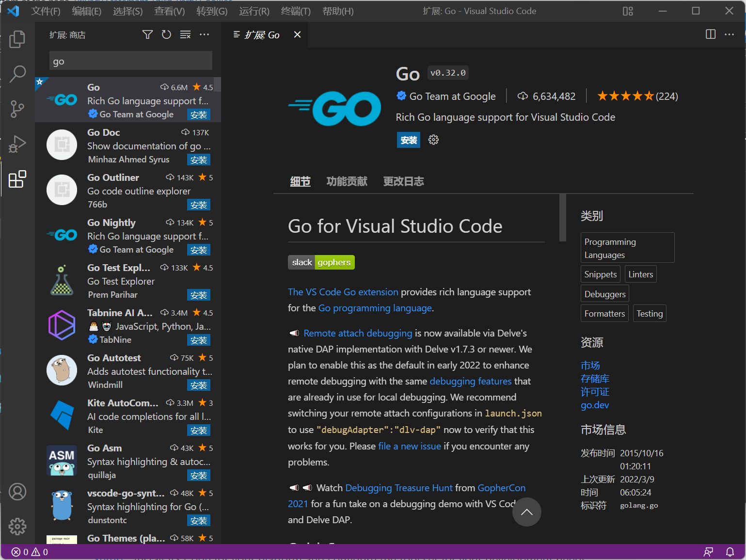
Task: Switch to the 更改日志 tab
Action: coord(403,181)
